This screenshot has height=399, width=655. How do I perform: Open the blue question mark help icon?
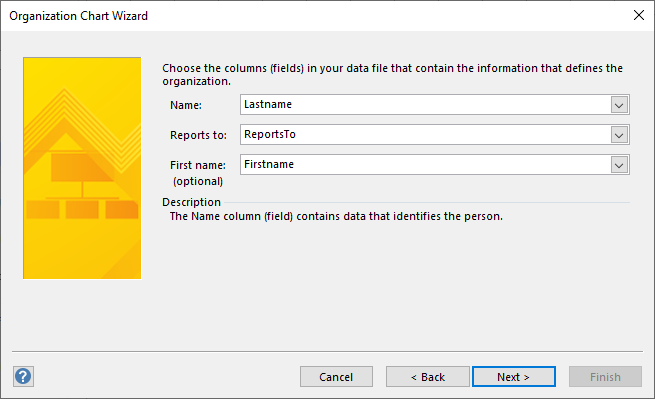coord(23,376)
